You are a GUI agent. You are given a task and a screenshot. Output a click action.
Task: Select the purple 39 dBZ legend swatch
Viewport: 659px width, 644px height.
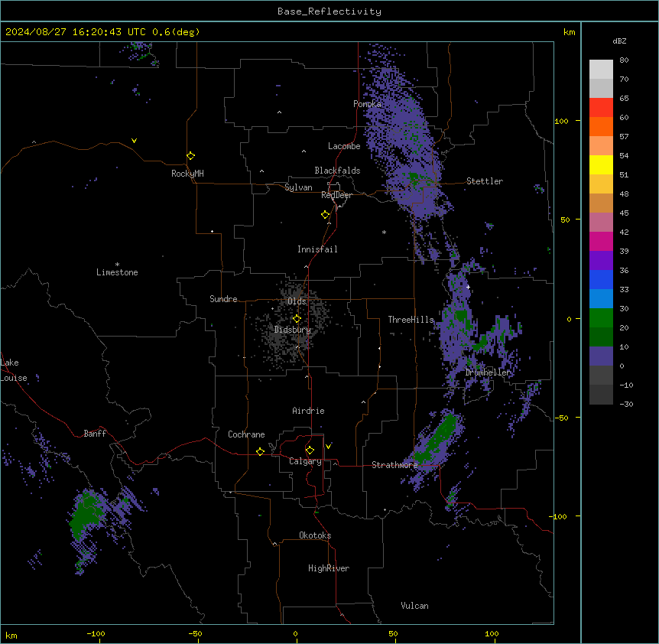pyautogui.click(x=601, y=261)
